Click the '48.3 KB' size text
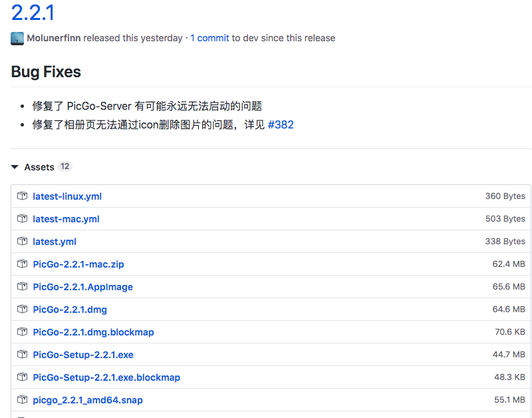 509,377
